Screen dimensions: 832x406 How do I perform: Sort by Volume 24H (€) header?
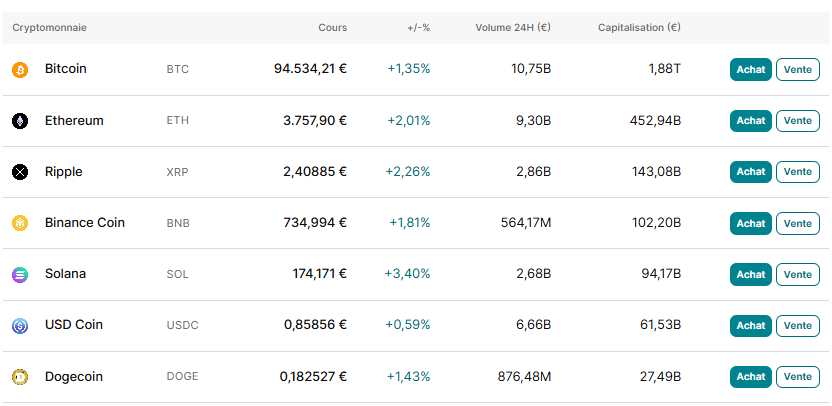pos(513,28)
